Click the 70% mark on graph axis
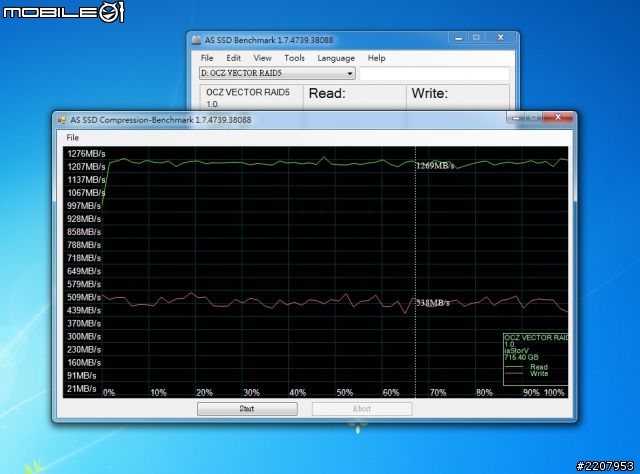The width and height of the screenshot is (640, 474). 438,393
